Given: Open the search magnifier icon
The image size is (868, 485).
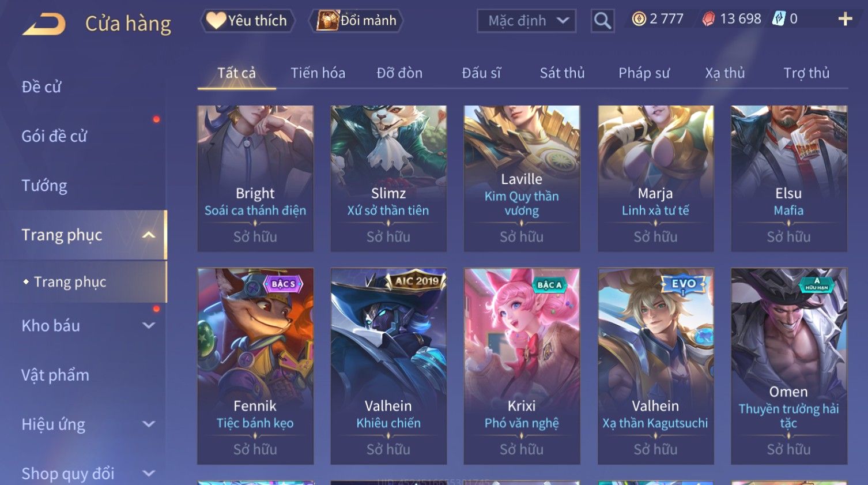Looking at the screenshot, I should (x=602, y=21).
